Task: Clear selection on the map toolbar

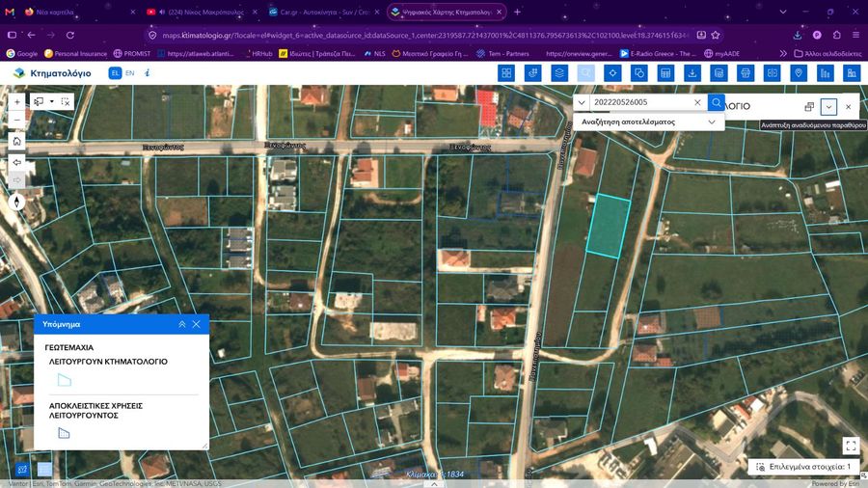Action: click(66, 102)
